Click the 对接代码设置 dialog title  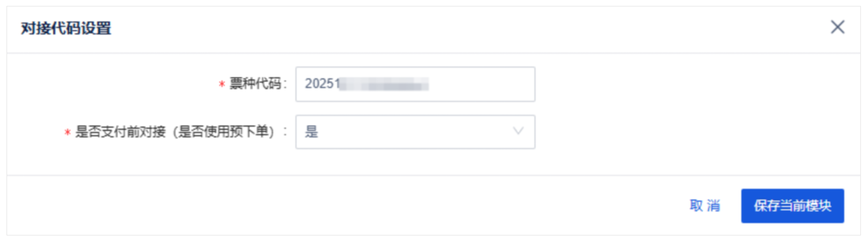pyautogui.click(x=66, y=28)
